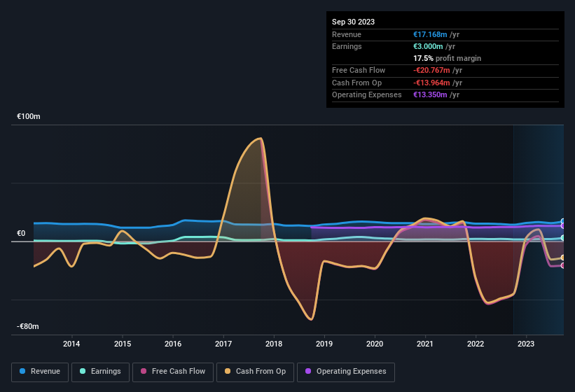Click the Operating Expenses label in tooltip

(x=367, y=95)
